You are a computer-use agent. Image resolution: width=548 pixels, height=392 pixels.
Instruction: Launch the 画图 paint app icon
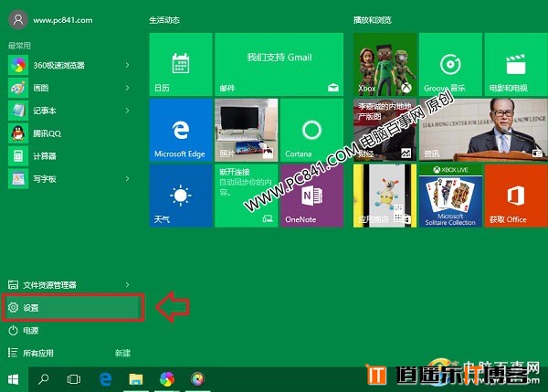(x=18, y=88)
